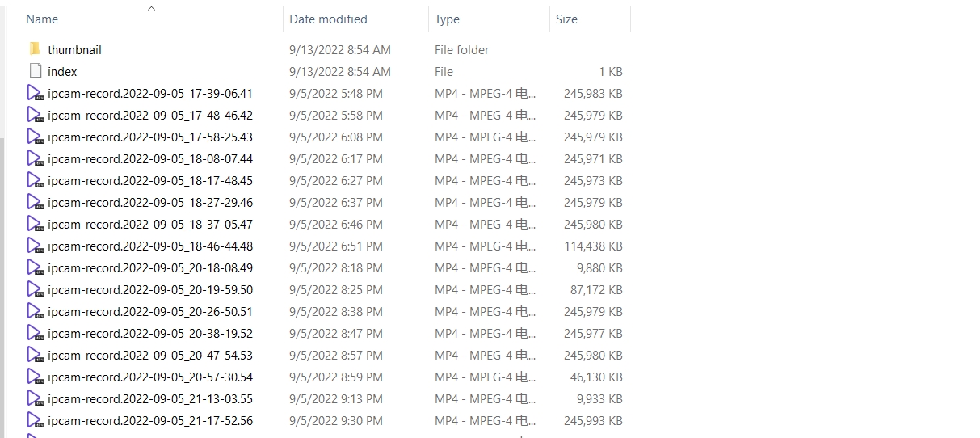Image resolution: width=980 pixels, height=438 pixels.
Task: Click the icon of ipcam-record.2022-09-05_21-17-52.56
Action: tap(34, 420)
